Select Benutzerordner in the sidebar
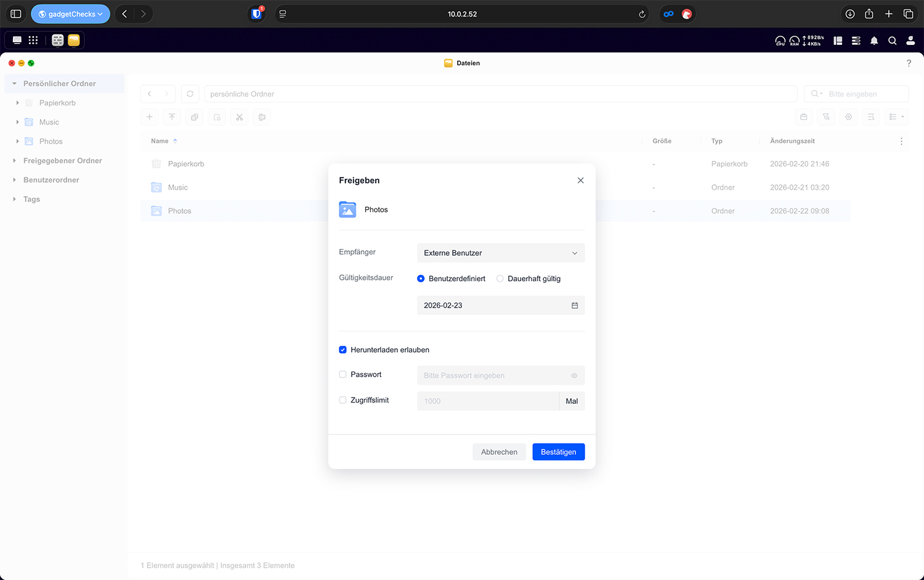The image size is (924, 580). [51, 180]
